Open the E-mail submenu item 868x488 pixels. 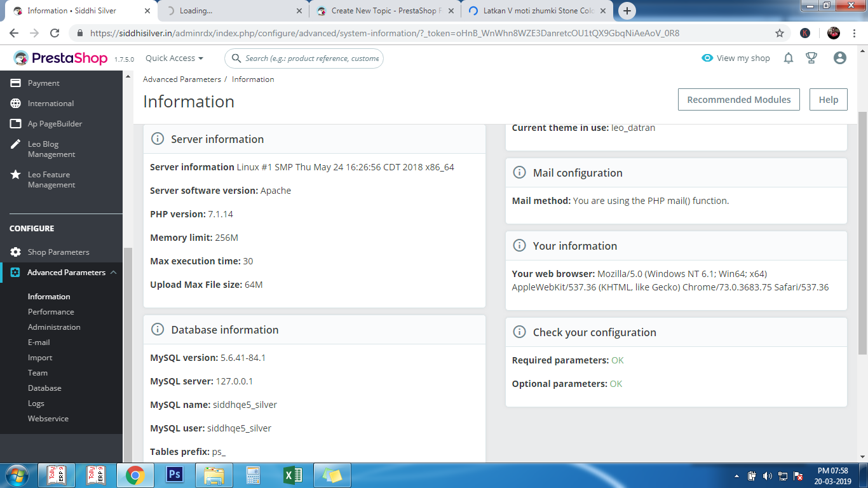coord(39,342)
